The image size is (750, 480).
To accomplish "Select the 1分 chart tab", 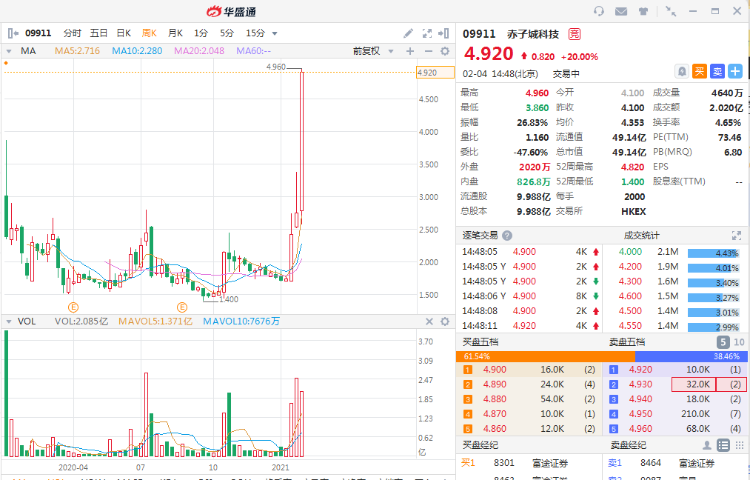I will pos(201,33).
